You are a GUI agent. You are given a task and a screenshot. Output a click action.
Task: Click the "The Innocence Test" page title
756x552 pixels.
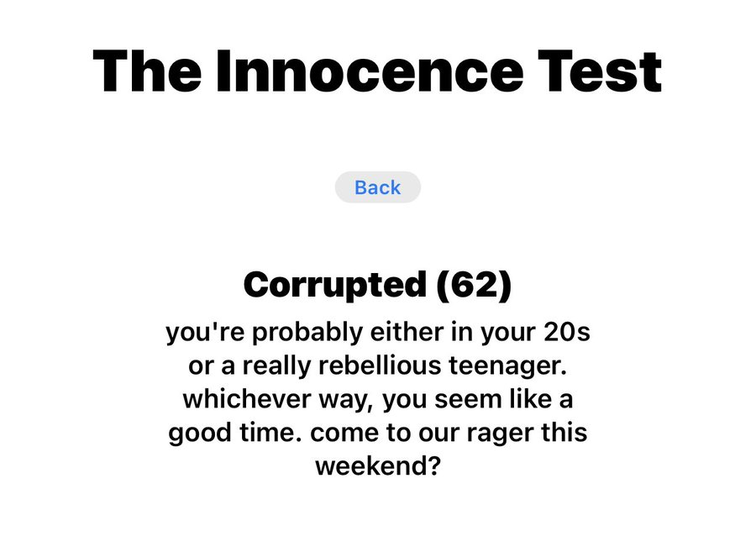tap(377, 71)
